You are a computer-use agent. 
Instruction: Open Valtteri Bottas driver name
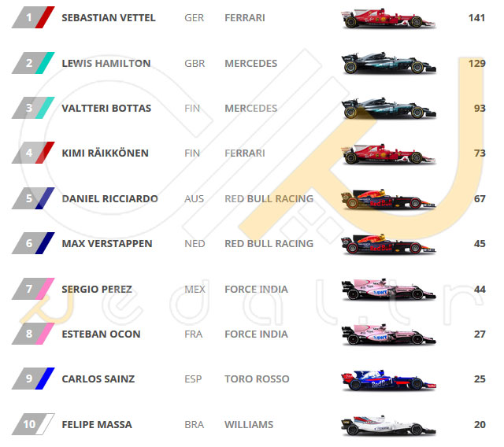pos(106,109)
